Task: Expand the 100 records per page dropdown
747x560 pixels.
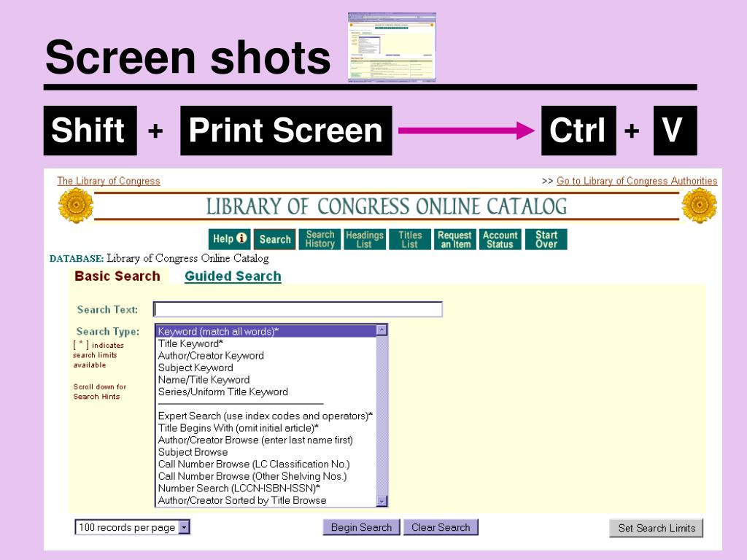Action: pyautogui.click(x=184, y=527)
